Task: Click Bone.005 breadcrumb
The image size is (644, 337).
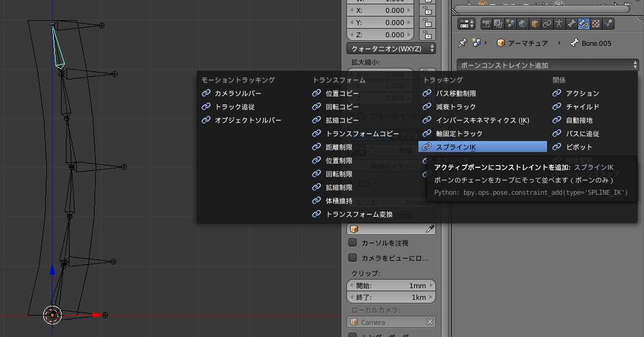Action: click(591, 43)
